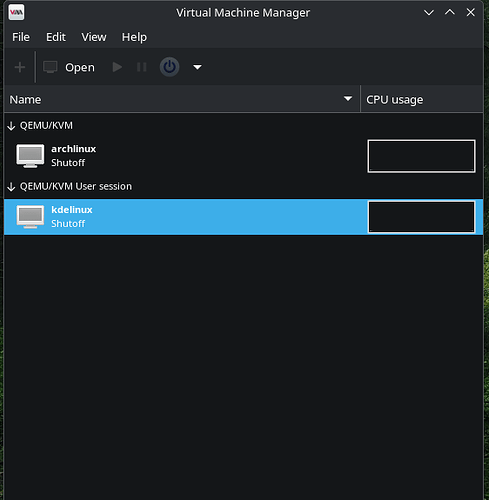
Task: Maximize the Virtual Machine Manager window
Action: tap(450, 13)
